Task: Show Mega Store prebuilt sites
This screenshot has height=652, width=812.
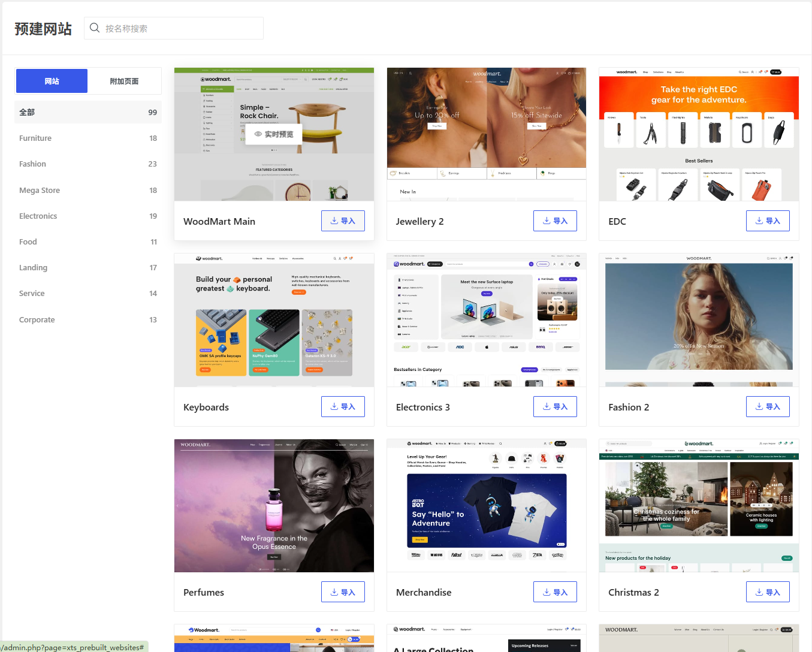Action: click(88, 191)
